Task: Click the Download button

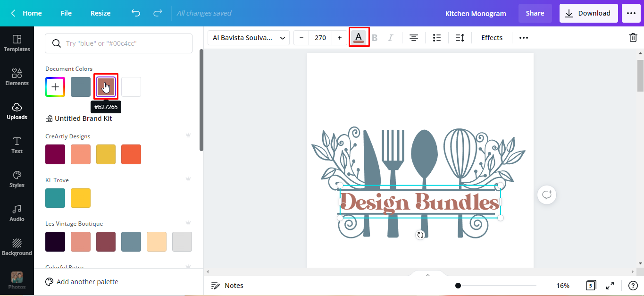Action: click(x=589, y=13)
